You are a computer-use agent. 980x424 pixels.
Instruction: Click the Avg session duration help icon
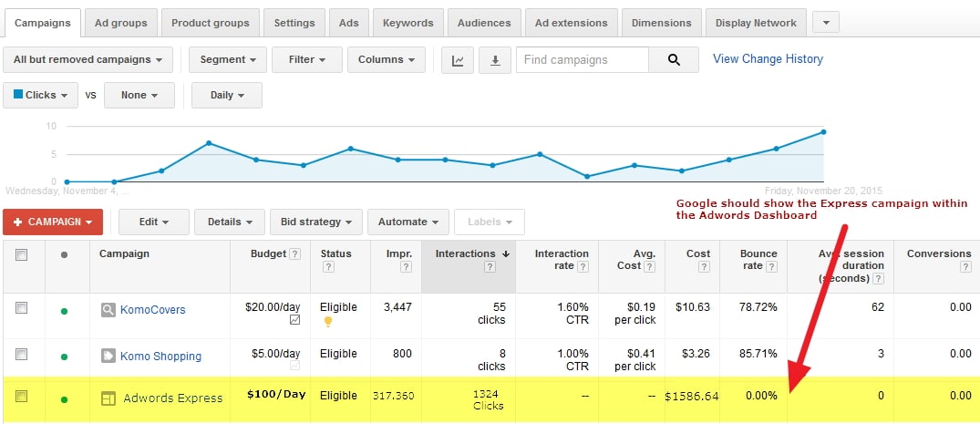[879, 278]
